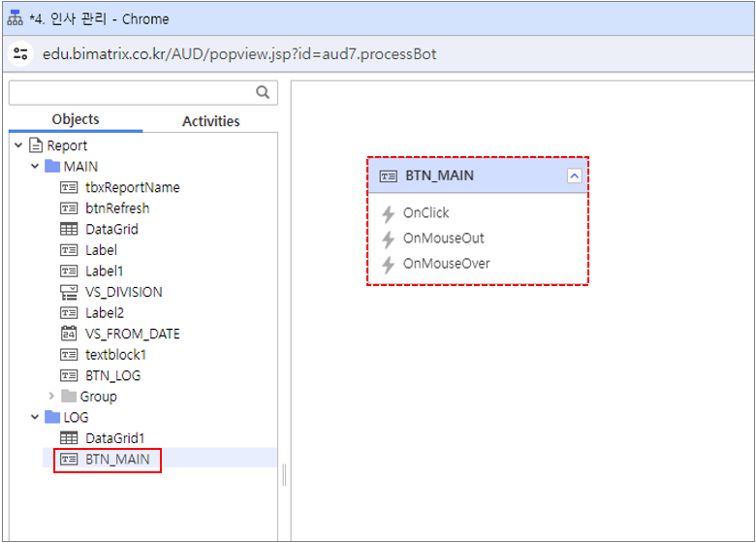Select the OnMouseOut event

tap(443, 239)
